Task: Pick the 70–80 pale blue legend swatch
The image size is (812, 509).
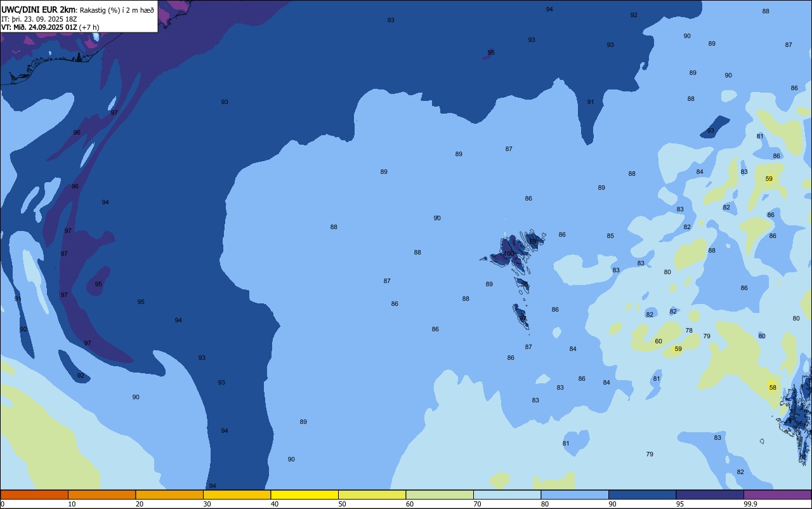Action: point(507,494)
